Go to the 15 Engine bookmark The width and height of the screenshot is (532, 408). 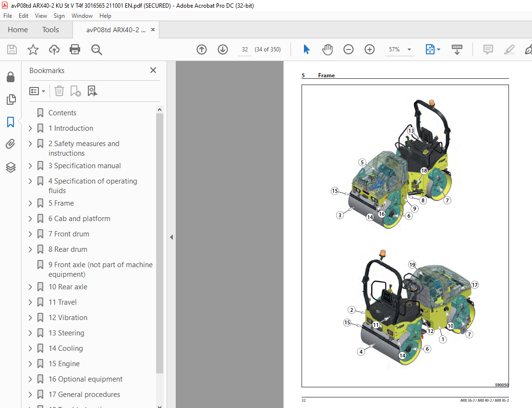point(64,363)
